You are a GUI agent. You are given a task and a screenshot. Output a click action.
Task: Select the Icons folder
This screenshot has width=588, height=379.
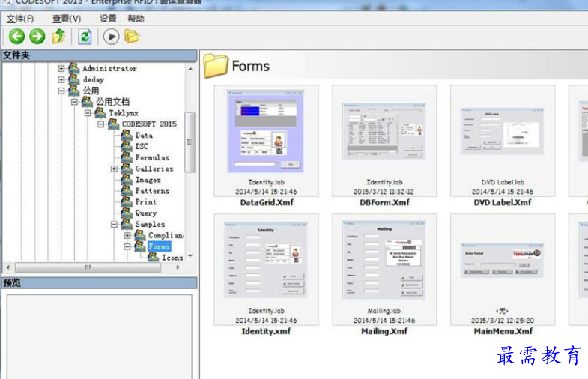pos(172,258)
